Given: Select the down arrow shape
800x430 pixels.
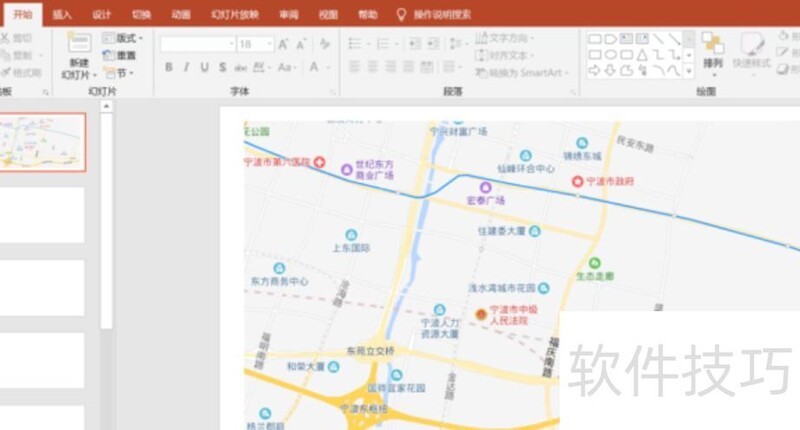Looking at the screenshot, I should point(610,71).
